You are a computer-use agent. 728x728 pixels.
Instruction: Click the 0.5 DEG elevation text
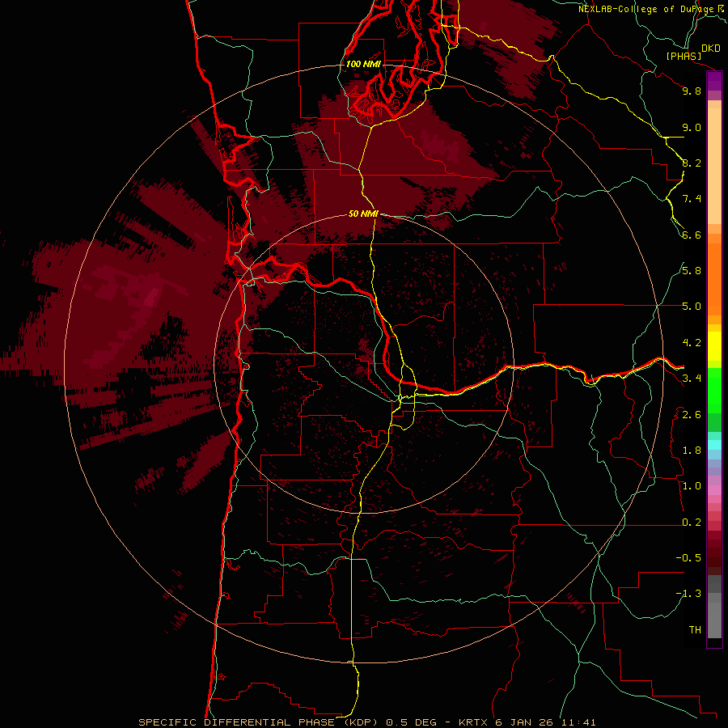[x=412, y=722]
